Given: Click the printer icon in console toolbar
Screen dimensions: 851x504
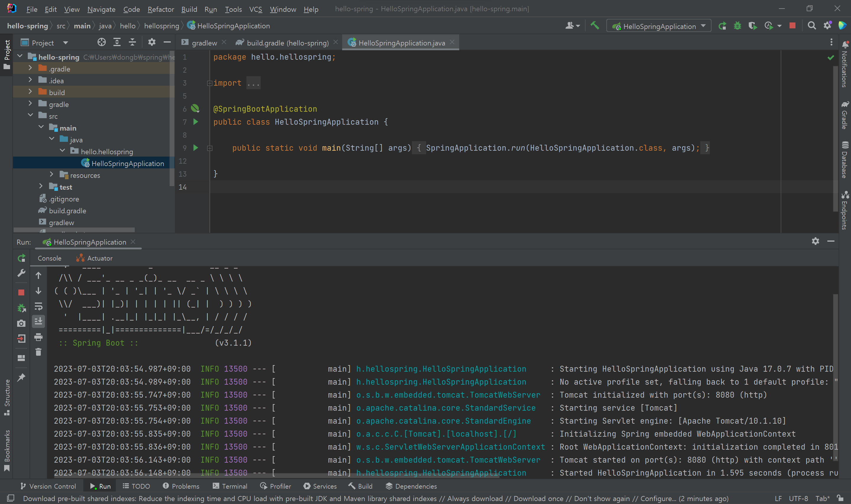Looking at the screenshot, I should pos(38,337).
